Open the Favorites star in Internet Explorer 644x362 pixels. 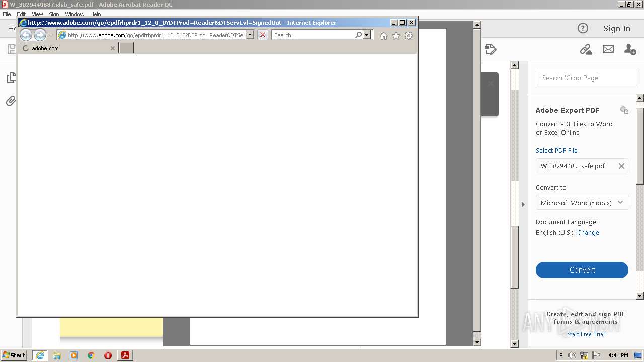point(396,36)
